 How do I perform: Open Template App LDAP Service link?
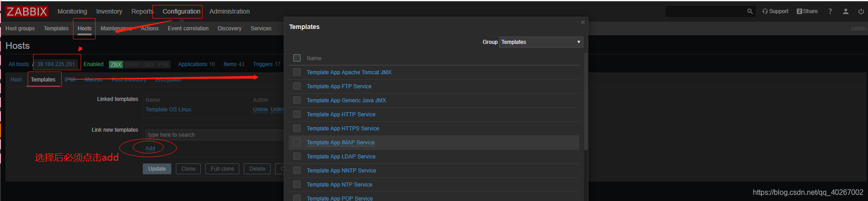[341, 157]
